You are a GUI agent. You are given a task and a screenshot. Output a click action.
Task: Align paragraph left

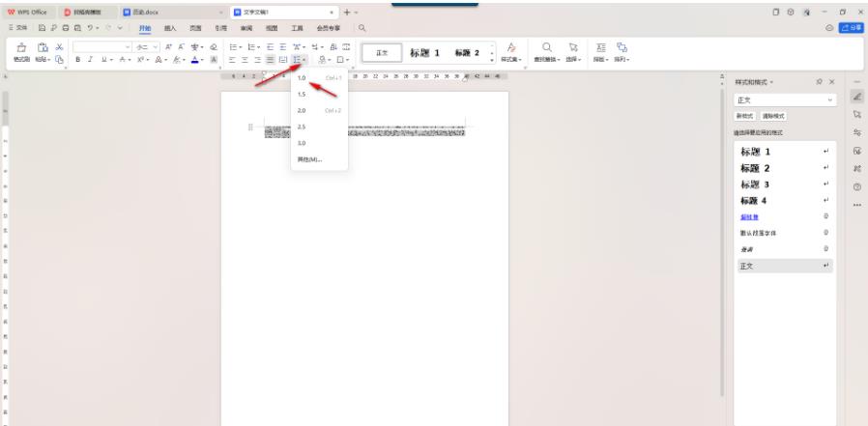233,59
